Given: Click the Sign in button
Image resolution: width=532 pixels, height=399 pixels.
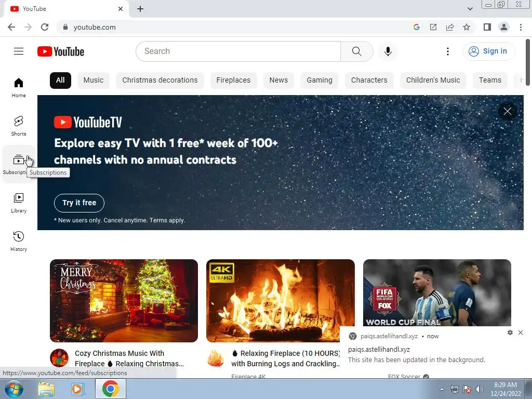Looking at the screenshot, I should coord(488,51).
